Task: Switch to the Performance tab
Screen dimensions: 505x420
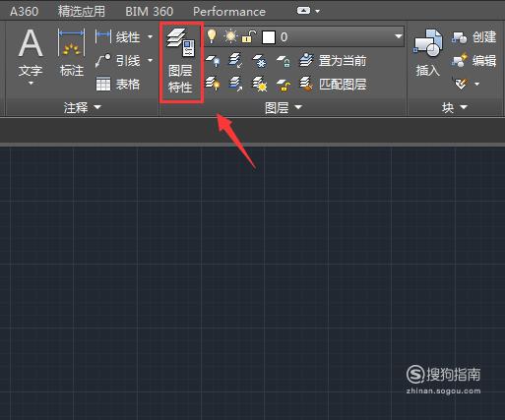Action: [229, 12]
